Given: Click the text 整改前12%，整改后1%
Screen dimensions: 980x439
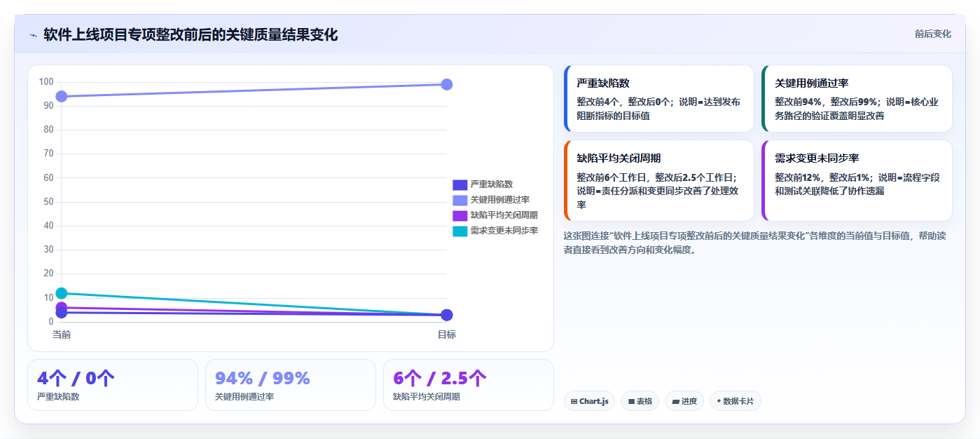Looking at the screenshot, I should 822,177.
